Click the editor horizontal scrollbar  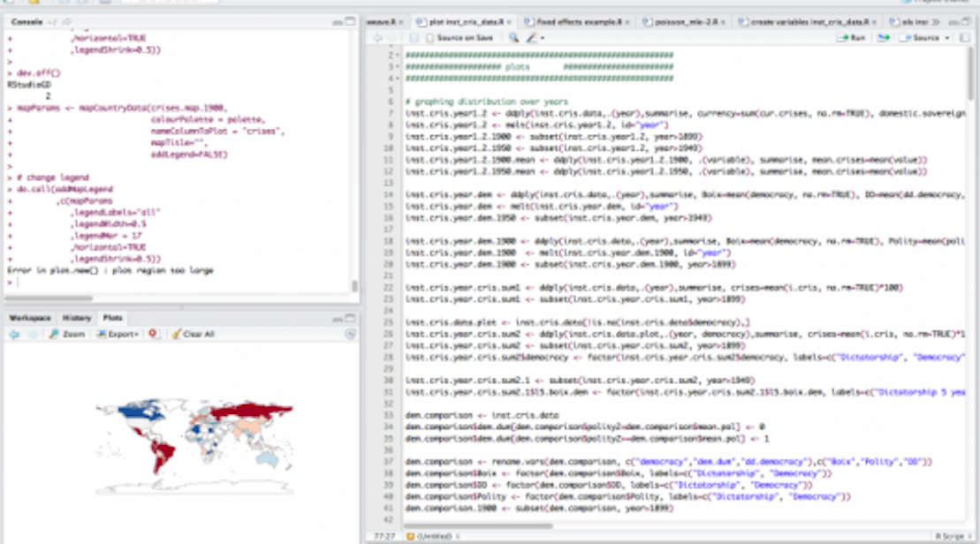(x=478, y=525)
